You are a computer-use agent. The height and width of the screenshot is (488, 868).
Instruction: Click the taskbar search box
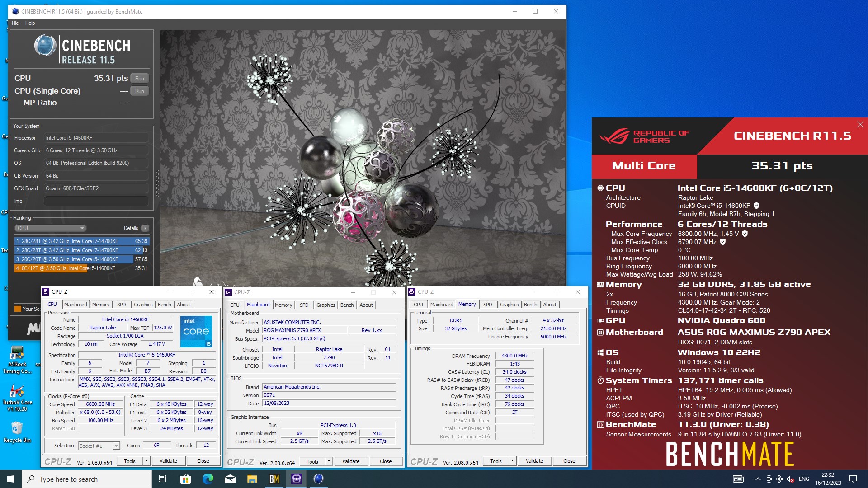87,479
